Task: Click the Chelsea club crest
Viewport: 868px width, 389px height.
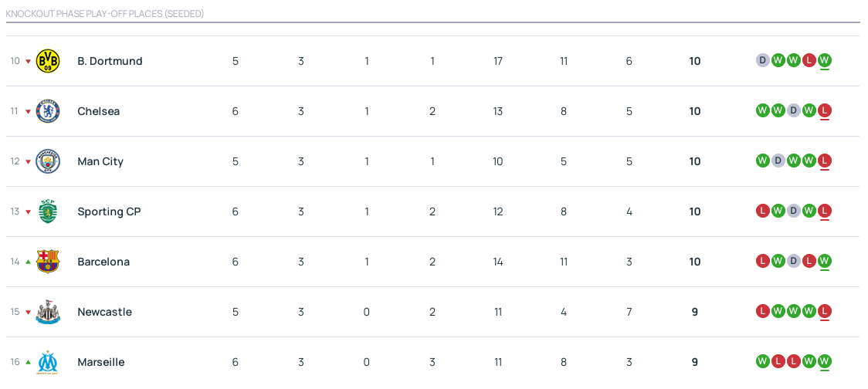Action: pos(48,111)
